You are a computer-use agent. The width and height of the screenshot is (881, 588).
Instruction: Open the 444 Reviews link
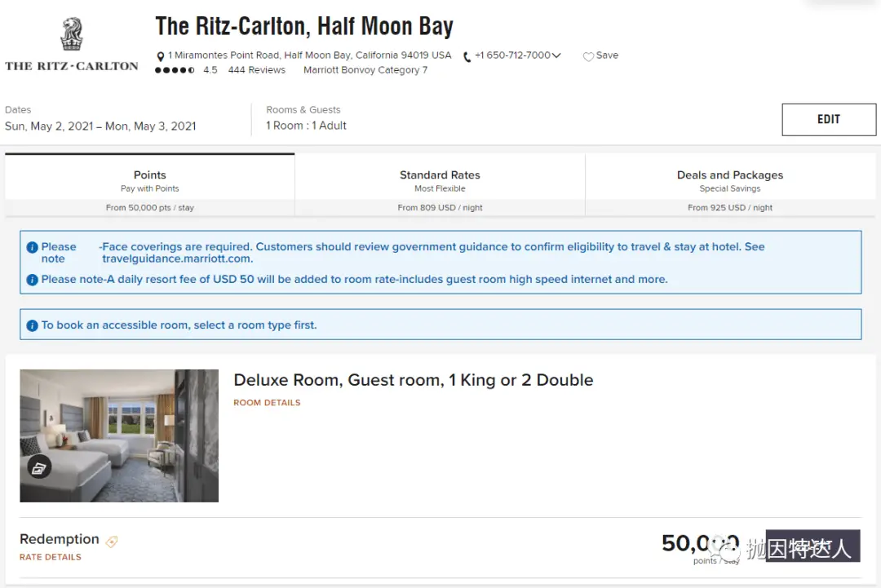click(256, 70)
